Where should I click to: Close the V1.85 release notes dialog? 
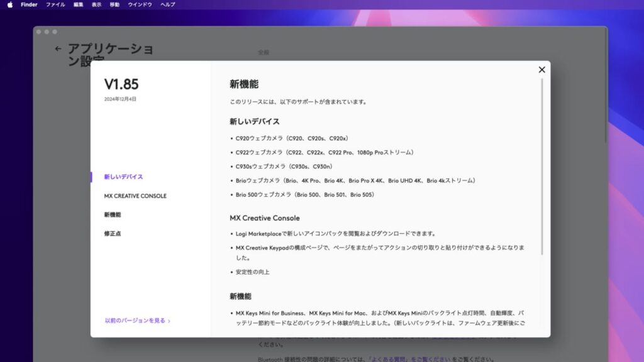coord(541,70)
